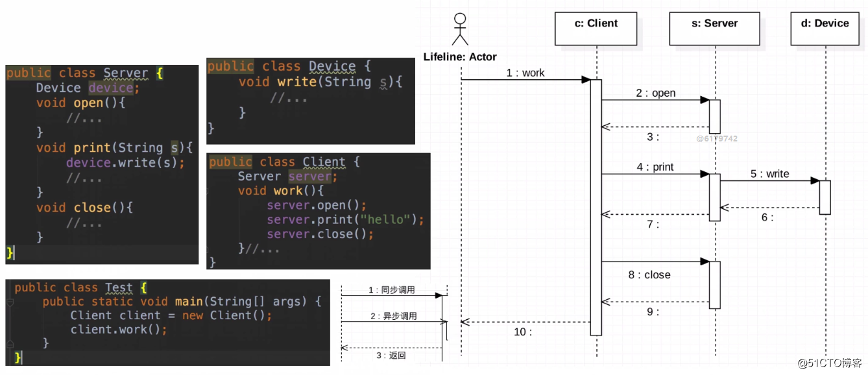Click the '5 : write' message label
The width and height of the screenshot is (868, 375).
pyautogui.click(x=769, y=174)
